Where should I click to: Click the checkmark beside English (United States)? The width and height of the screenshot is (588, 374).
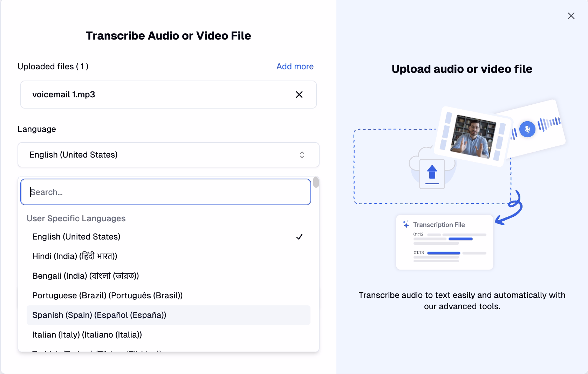299,237
